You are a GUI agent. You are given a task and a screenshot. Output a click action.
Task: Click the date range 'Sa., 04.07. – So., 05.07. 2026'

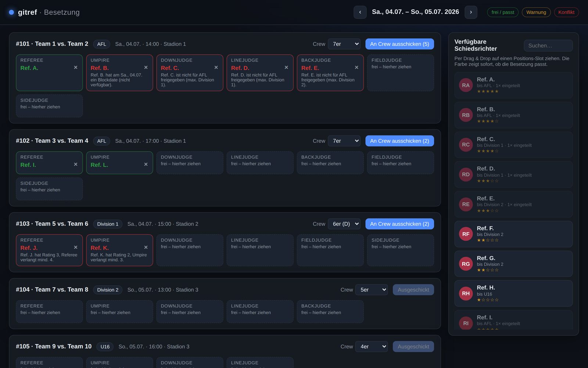(415, 12)
